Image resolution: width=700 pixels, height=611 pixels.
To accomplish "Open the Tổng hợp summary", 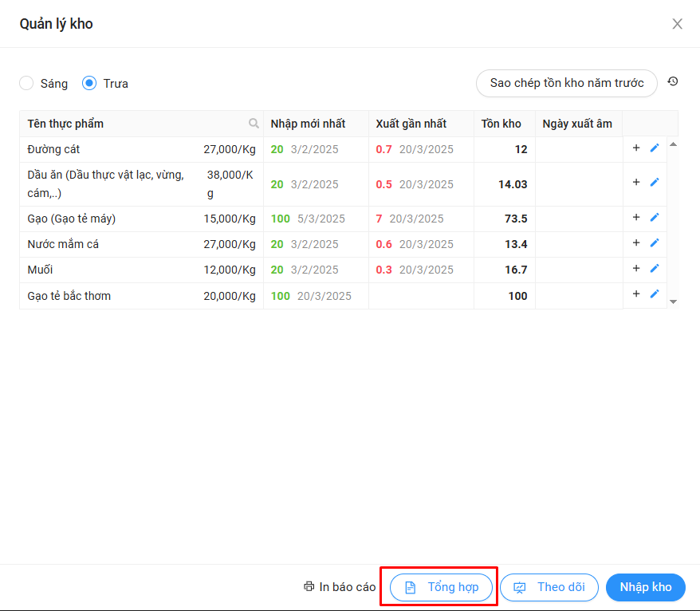I will point(442,587).
